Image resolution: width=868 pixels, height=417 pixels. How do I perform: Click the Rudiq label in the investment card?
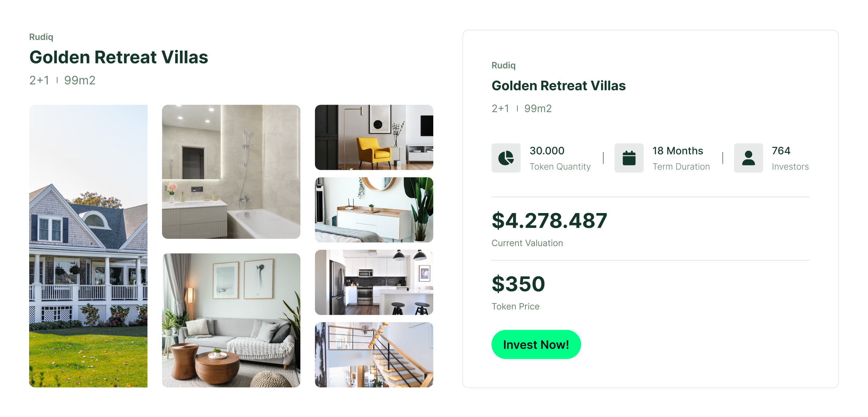pyautogui.click(x=504, y=66)
